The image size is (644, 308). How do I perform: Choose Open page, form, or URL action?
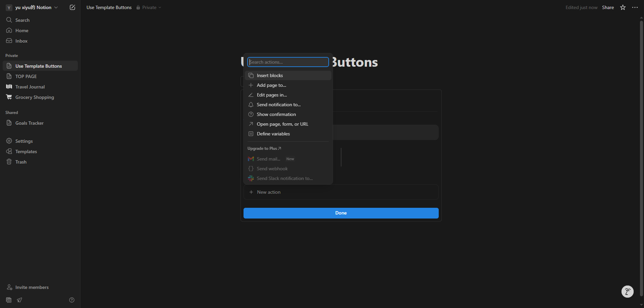(x=288, y=124)
